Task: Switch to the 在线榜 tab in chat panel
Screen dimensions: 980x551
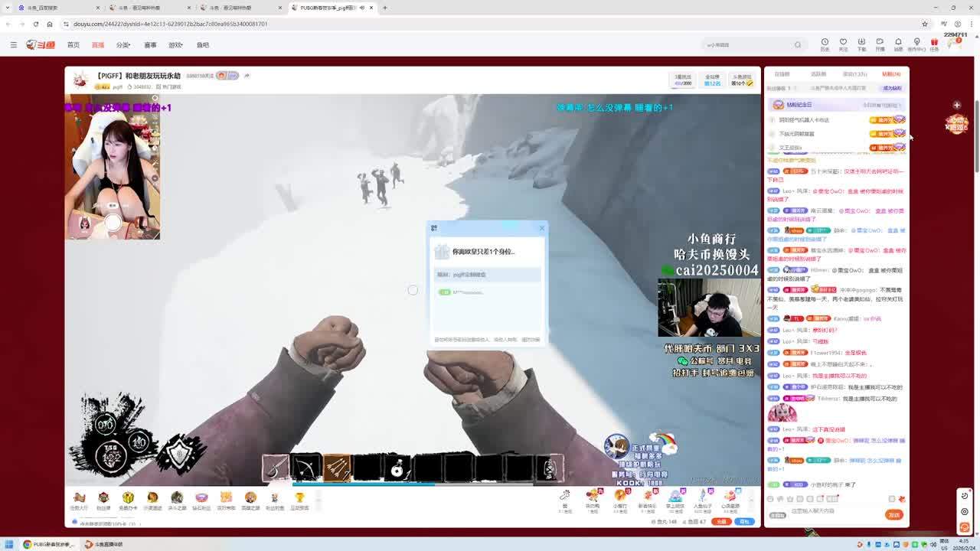Action: click(782, 74)
